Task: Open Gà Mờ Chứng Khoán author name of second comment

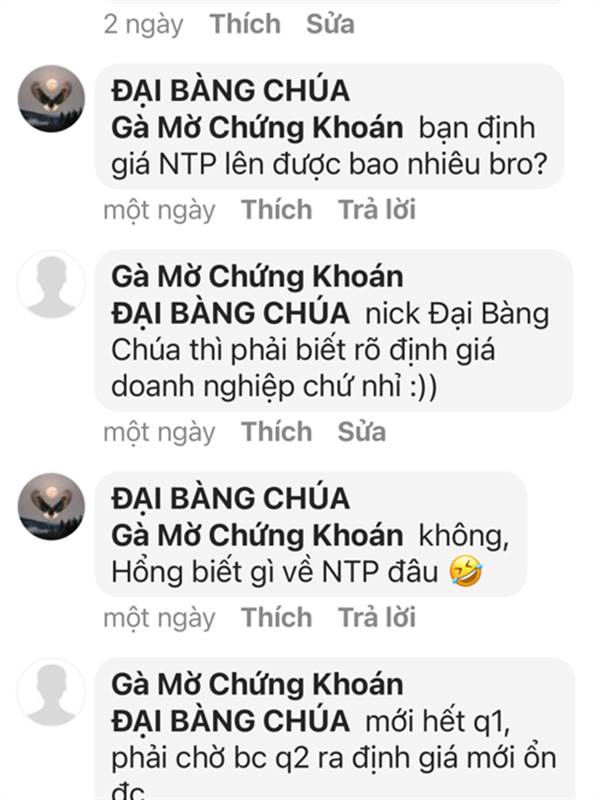Action: 257,277
